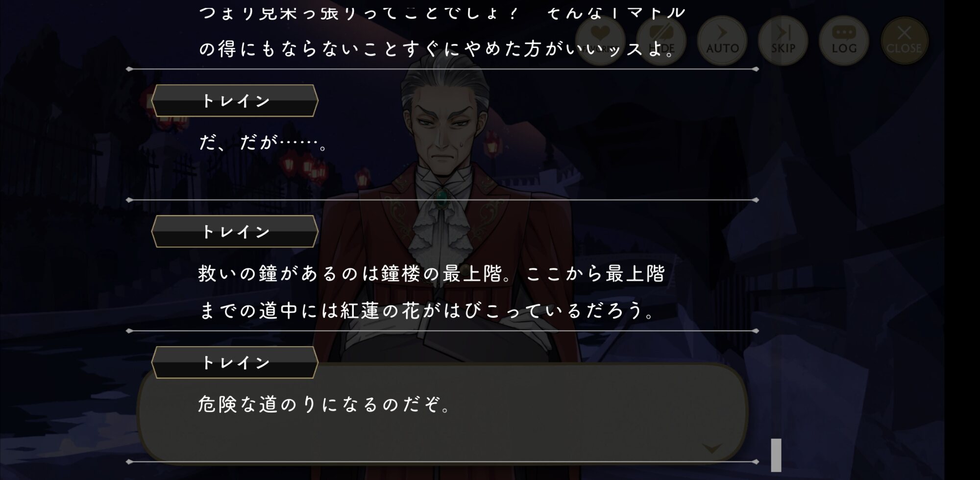980x480 pixels.
Task: Tap the line の得にもならないこと
Action: click(438, 49)
